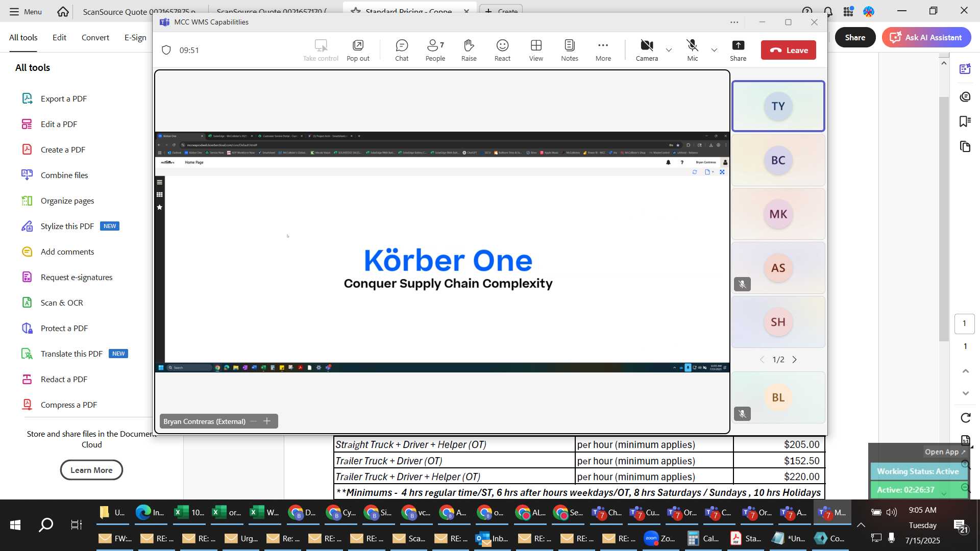Unmute the Mic
The image size is (980, 551).
point(692,50)
